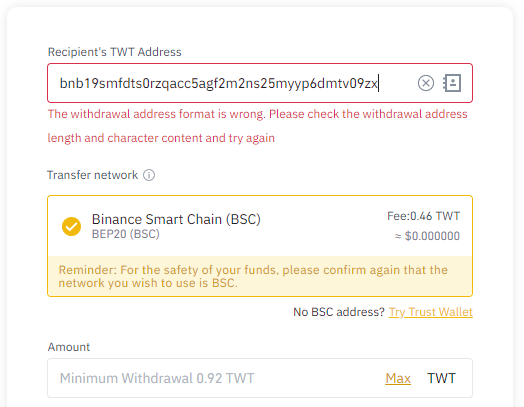
Task: Click the yellow BSC reminder banner
Action: (x=260, y=276)
